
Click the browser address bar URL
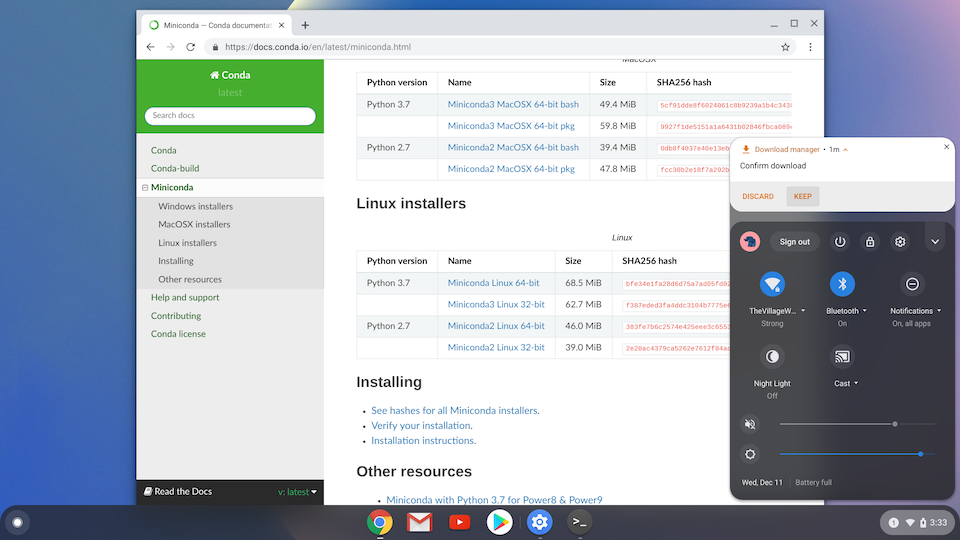318,47
